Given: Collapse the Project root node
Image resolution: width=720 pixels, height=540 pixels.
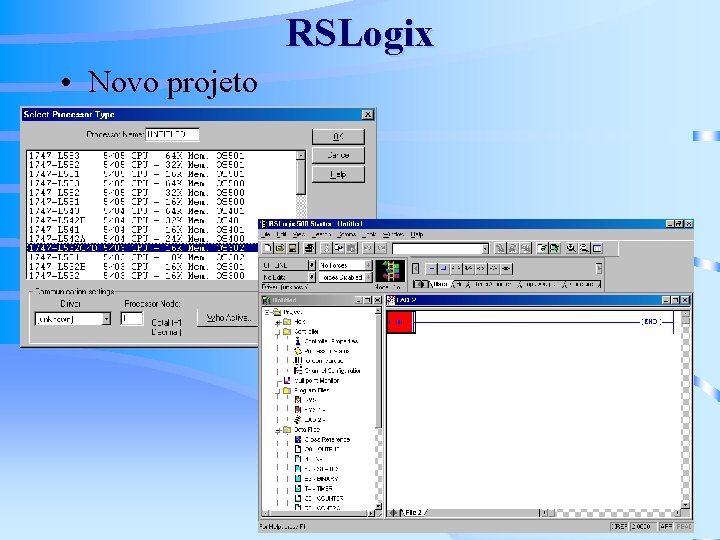Looking at the screenshot, I should (x=268, y=312).
